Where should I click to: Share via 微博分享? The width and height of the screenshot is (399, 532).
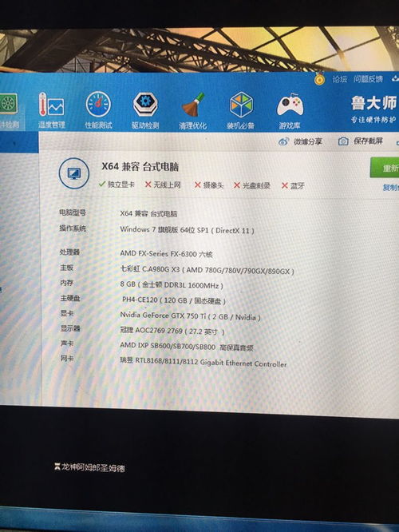(x=300, y=141)
